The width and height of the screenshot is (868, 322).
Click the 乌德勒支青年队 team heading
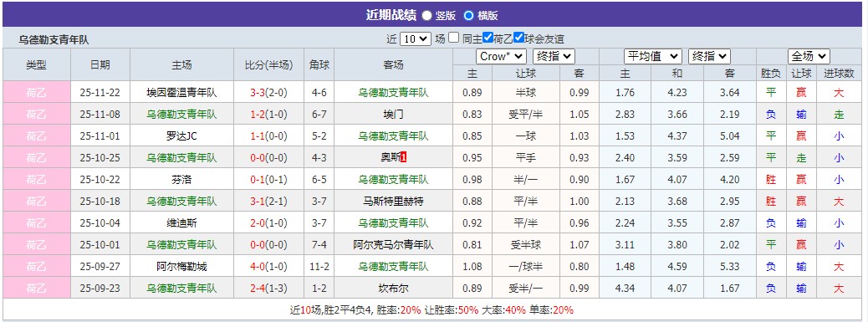54,40
